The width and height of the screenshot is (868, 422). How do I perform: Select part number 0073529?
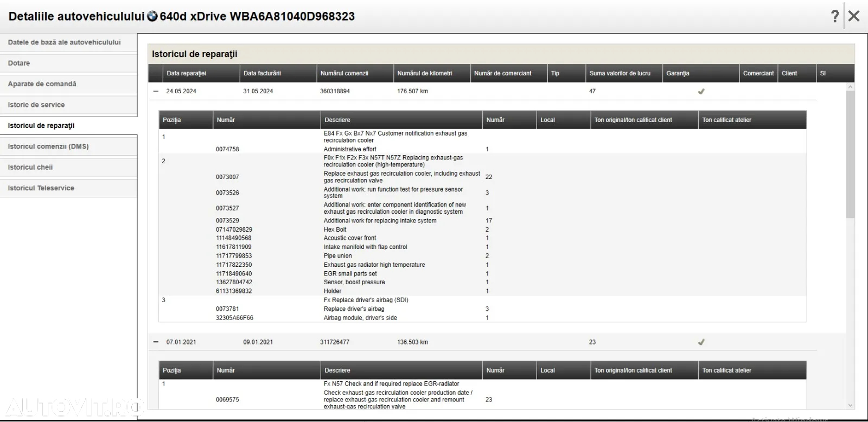(227, 221)
